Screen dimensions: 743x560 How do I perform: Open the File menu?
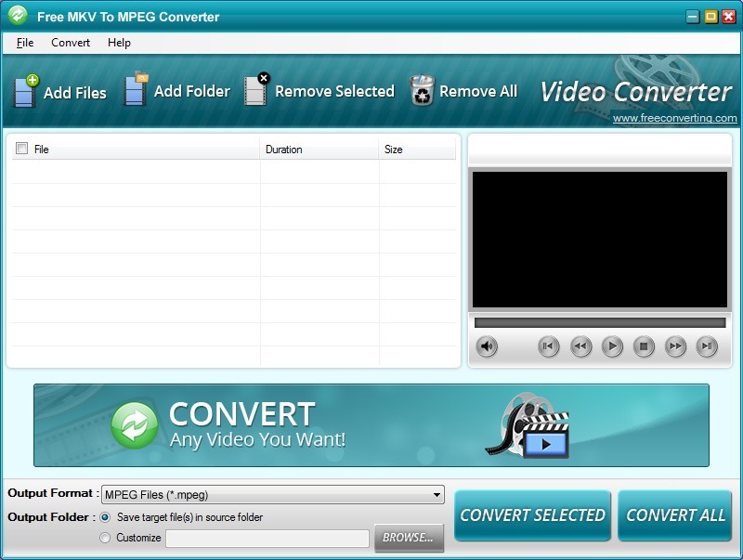click(x=23, y=43)
